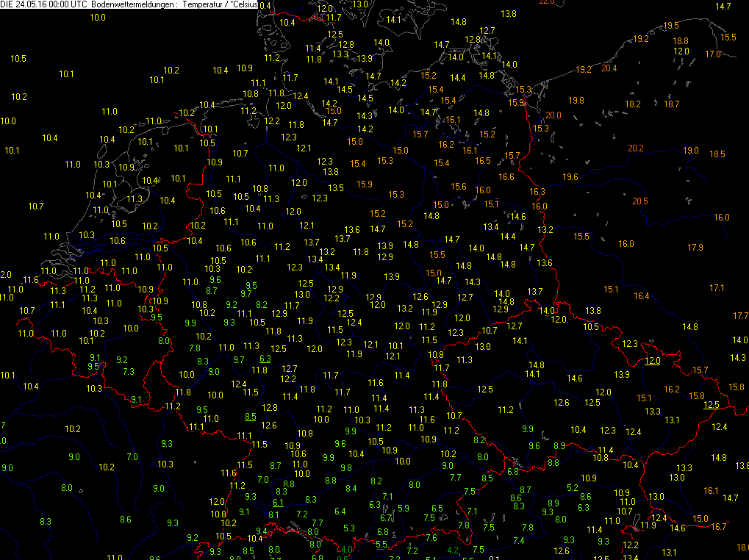The width and height of the screenshot is (749, 560).
Task: Pick the underlined 12.5 station value
Action: 711,405
